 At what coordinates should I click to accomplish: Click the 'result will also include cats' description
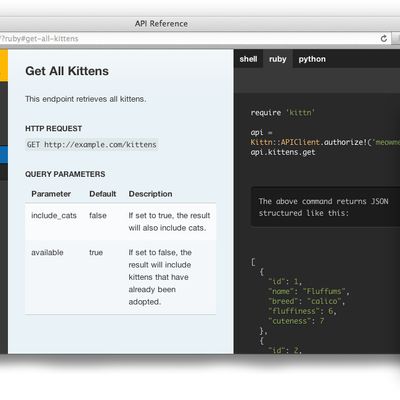coord(169,222)
